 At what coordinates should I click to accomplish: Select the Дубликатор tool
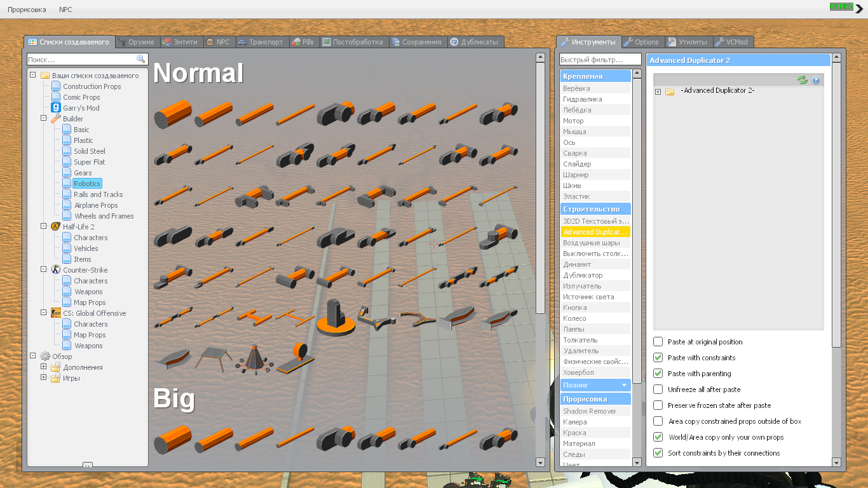[x=595, y=275]
